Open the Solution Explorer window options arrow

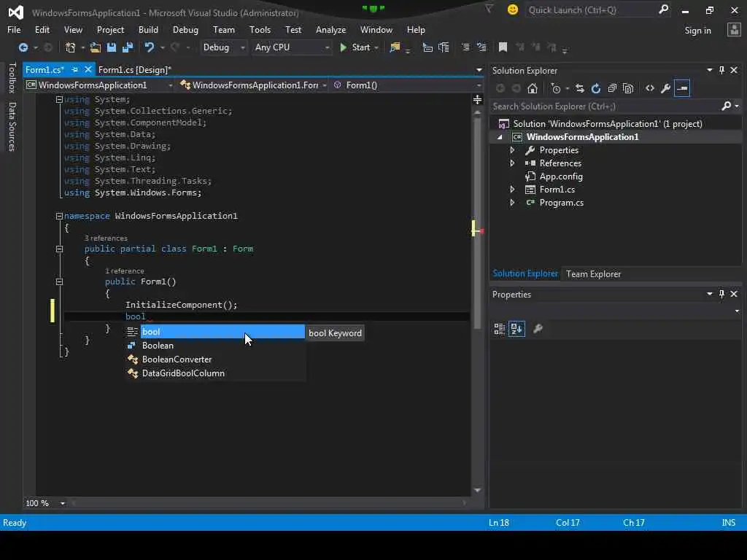(709, 70)
